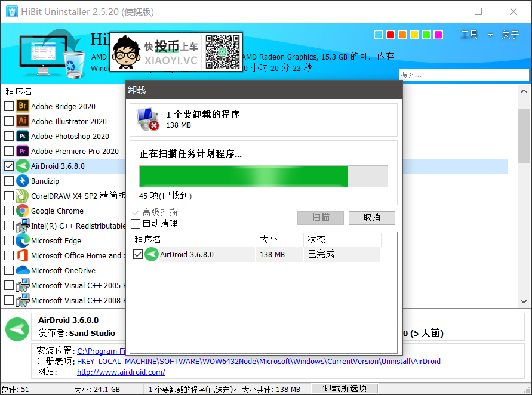Open the www.airdroid.com website link
Image resolution: width=532 pixels, height=395 pixels.
(121, 372)
